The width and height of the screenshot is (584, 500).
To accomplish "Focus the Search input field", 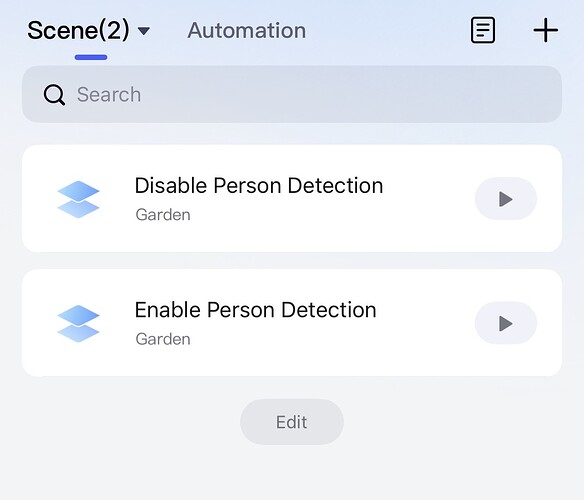I will click(292, 94).
